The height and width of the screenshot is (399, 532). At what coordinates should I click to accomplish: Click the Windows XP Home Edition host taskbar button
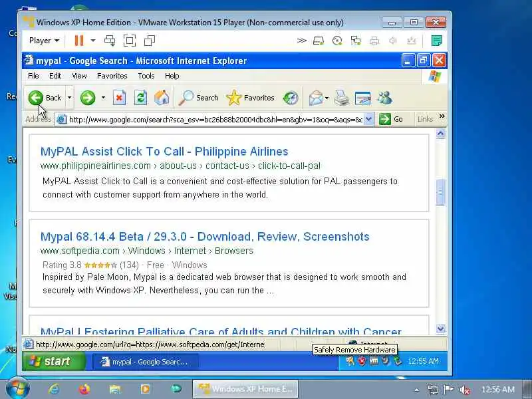point(245,389)
